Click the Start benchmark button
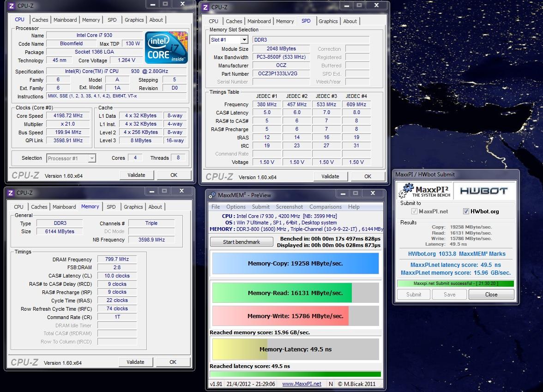Screen dimensions: 543x392 (241, 242)
